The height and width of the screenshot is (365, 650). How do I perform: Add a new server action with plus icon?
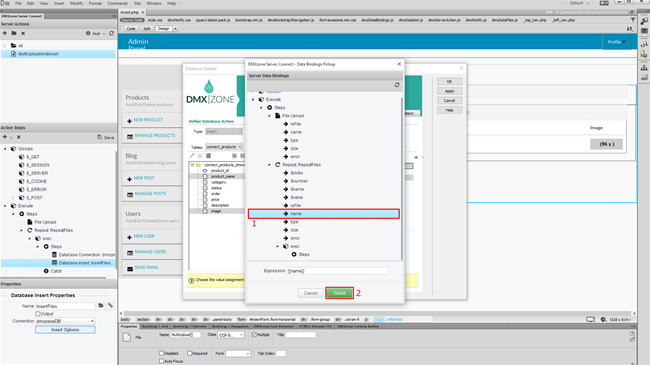[x=5, y=33]
